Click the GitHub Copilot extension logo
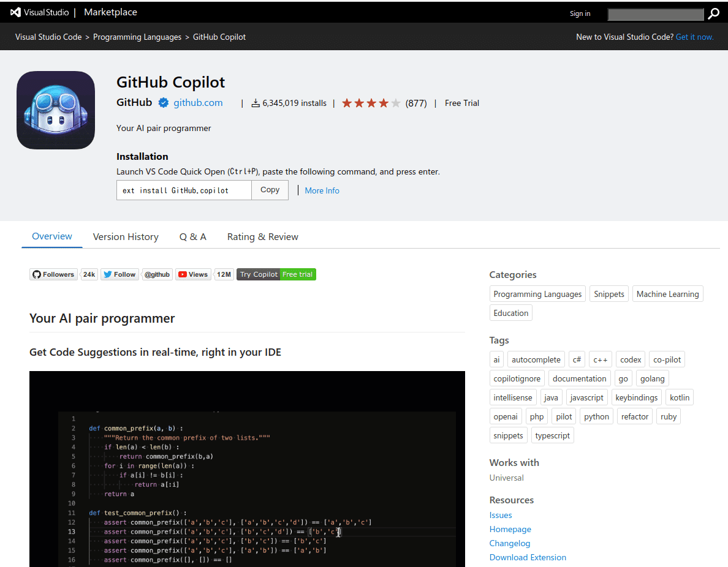 point(56,110)
